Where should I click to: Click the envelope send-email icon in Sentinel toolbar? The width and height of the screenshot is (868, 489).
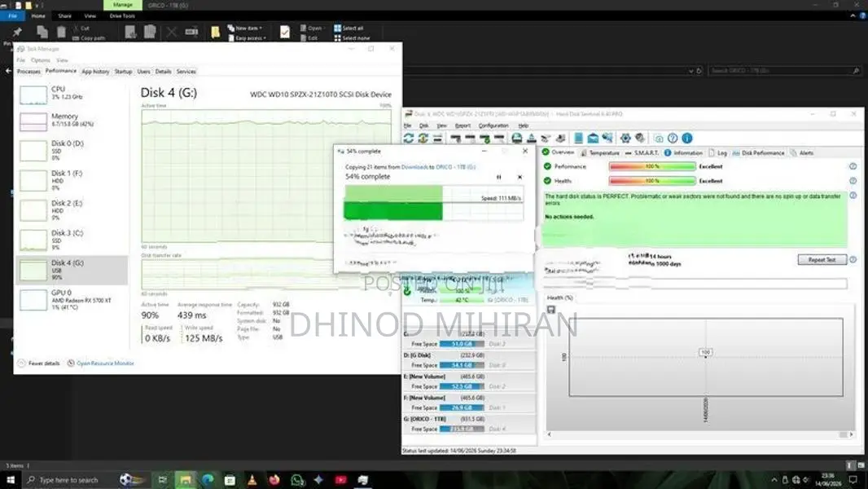[593, 138]
